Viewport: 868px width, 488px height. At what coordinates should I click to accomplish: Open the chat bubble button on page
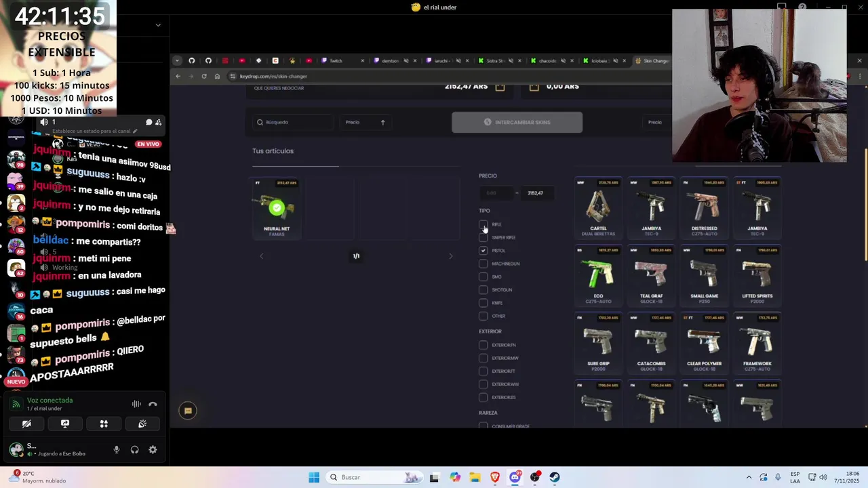click(x=188, y=411)
